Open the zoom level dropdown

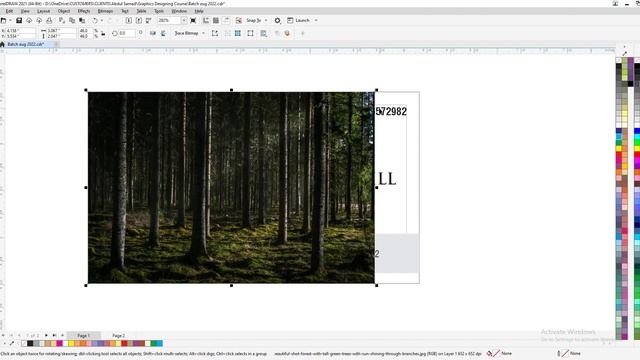[x=184, y=20]
